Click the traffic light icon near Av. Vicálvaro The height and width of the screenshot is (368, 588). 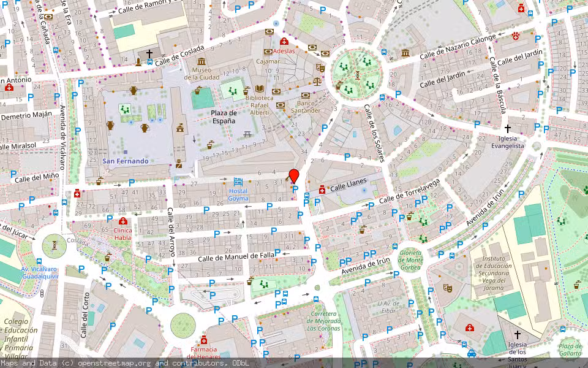[x=42, y=293]
